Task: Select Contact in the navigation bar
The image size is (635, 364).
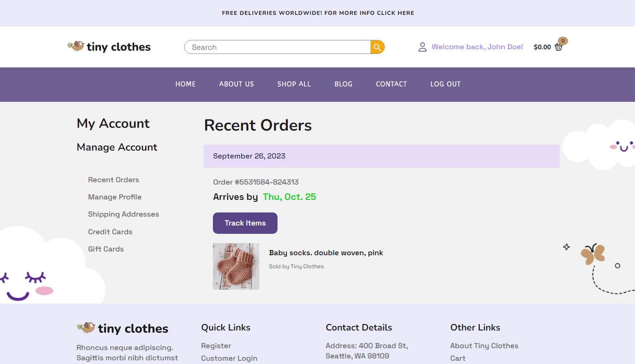Action: pyautogui.click(x=391, y=84)
